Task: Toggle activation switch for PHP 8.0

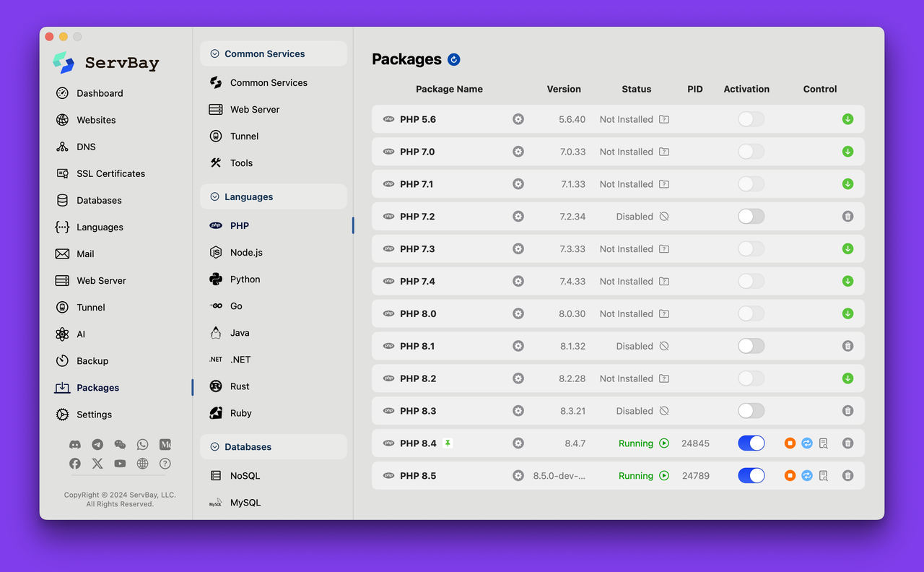Action: tap(751, 313)
